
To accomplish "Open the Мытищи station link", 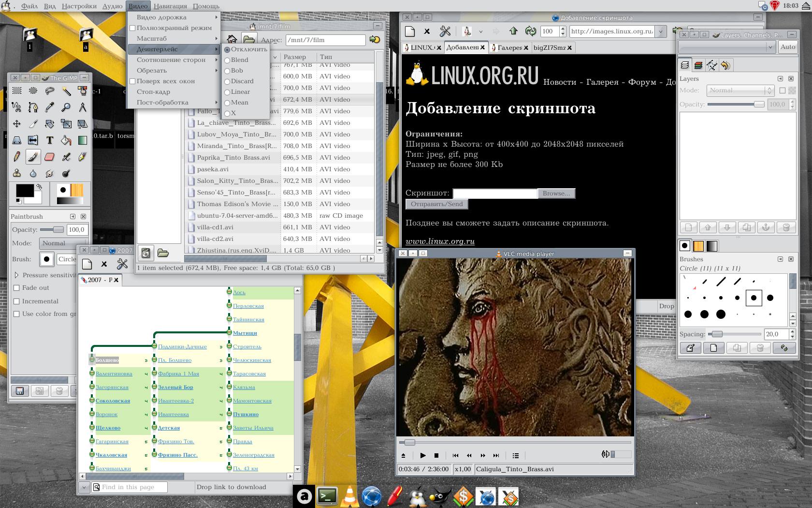I will pos(245,333).
